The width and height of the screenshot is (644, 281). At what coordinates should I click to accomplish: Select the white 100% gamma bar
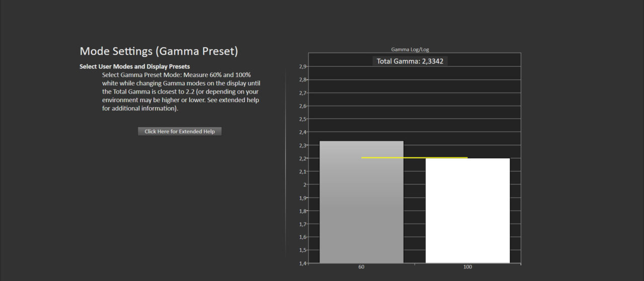pos(467,210)
